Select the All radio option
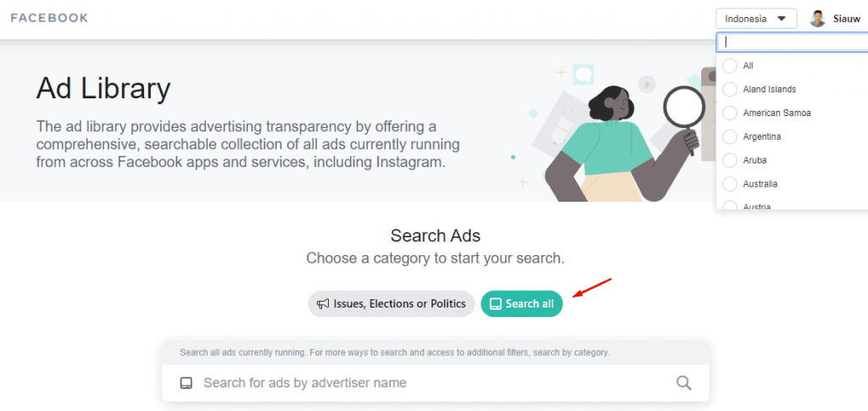 point(730,65)
